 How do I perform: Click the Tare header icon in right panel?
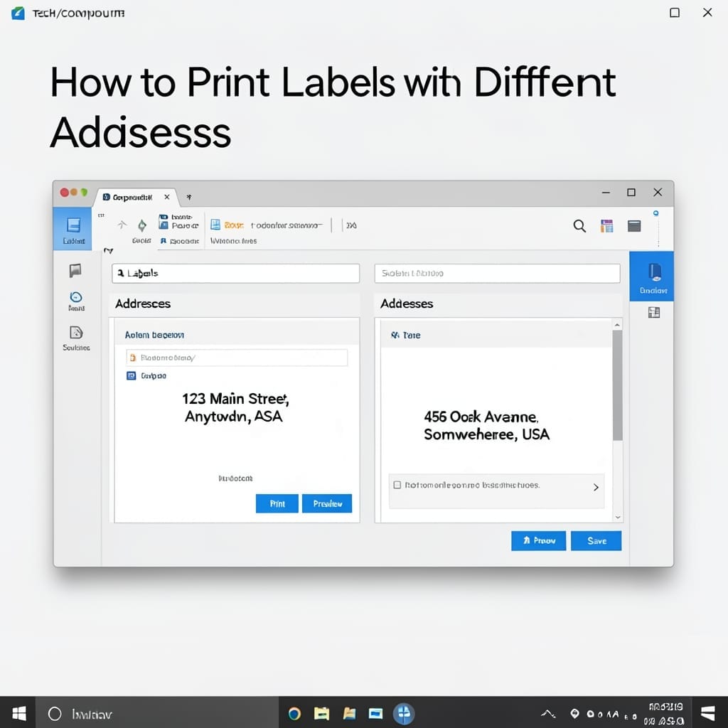[x=395, y=335]
